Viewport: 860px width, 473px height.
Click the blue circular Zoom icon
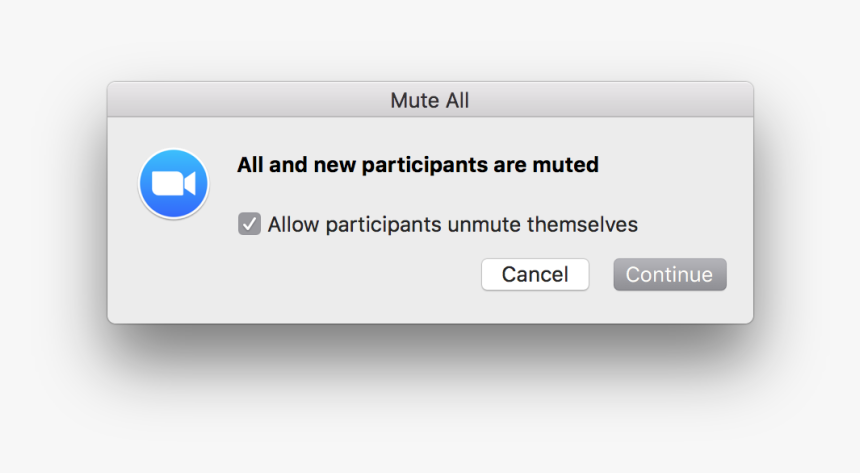click(173, 183)
